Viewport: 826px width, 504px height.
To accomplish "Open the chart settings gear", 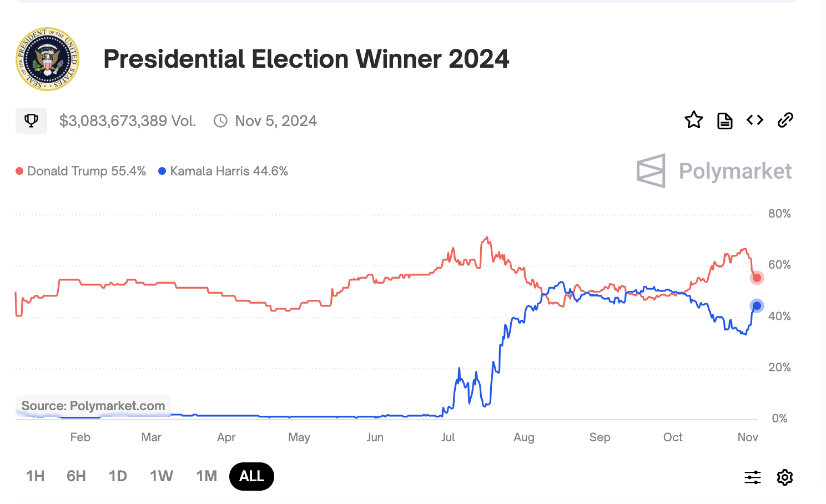I will [x=784, y=477].
